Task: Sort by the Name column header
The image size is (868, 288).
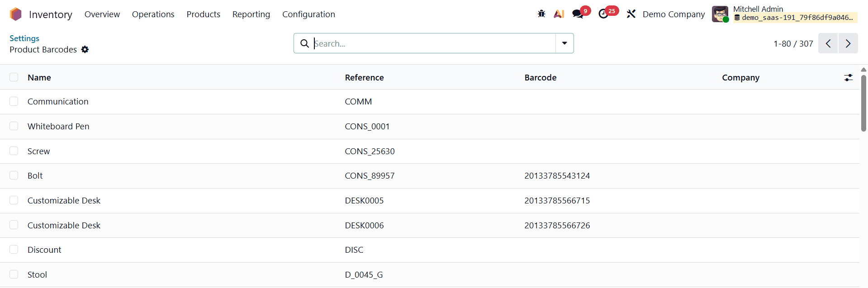Action: 39,77
